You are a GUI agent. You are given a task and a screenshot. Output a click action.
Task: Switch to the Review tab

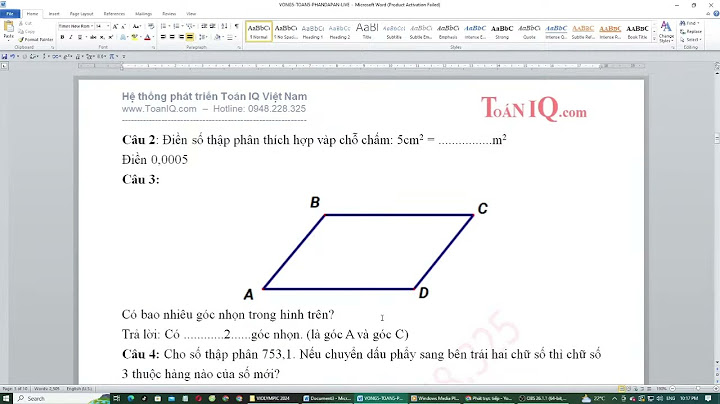click(169, 14)
